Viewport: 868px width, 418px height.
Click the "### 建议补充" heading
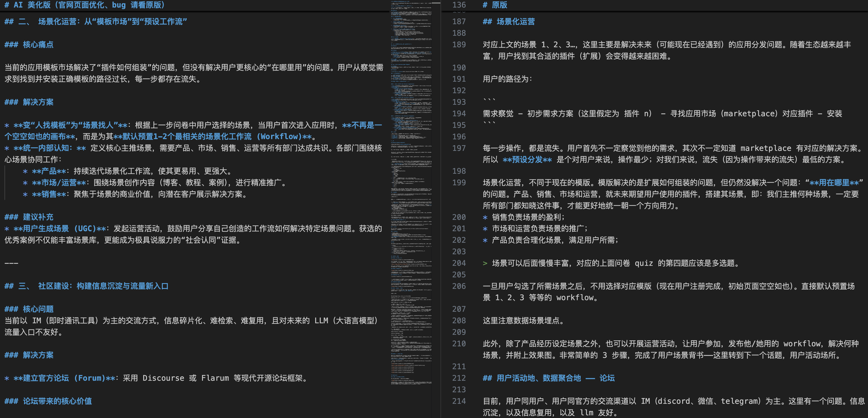(x=29, y=217)
